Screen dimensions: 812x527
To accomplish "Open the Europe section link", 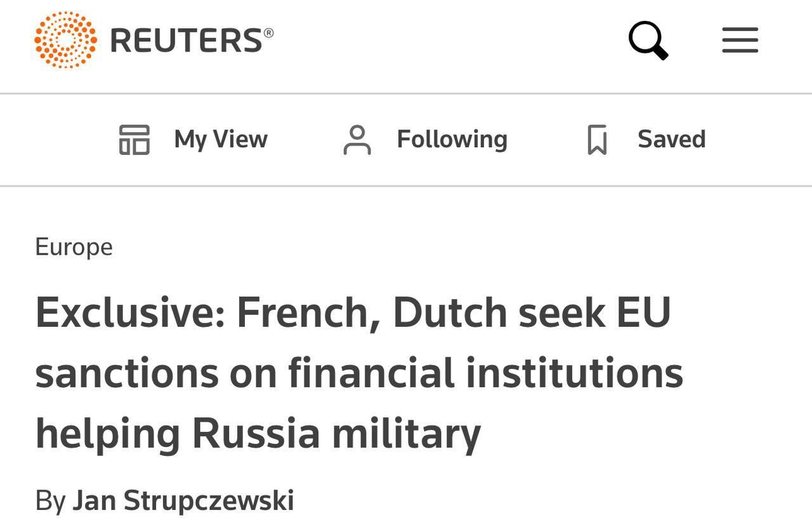I will (74, 247).
